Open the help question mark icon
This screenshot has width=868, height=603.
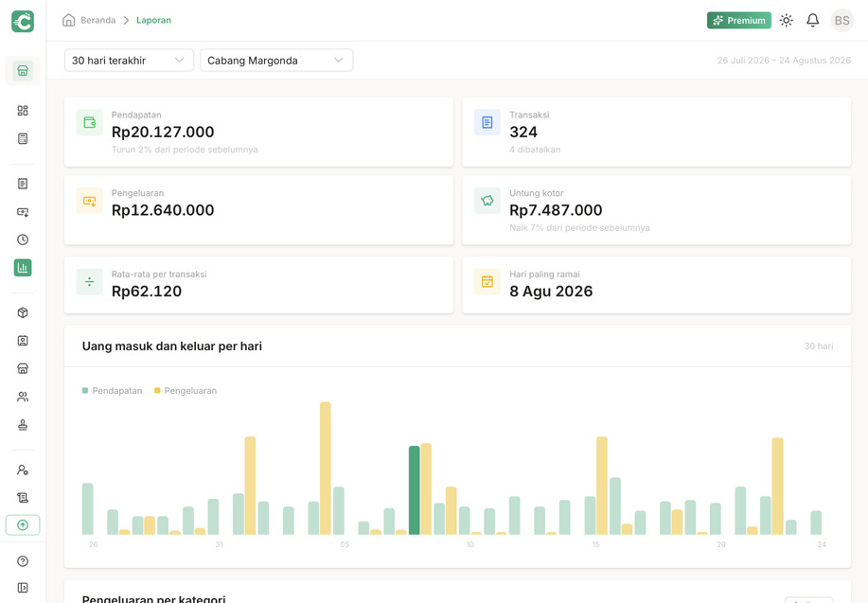click(x=23, y=561)
